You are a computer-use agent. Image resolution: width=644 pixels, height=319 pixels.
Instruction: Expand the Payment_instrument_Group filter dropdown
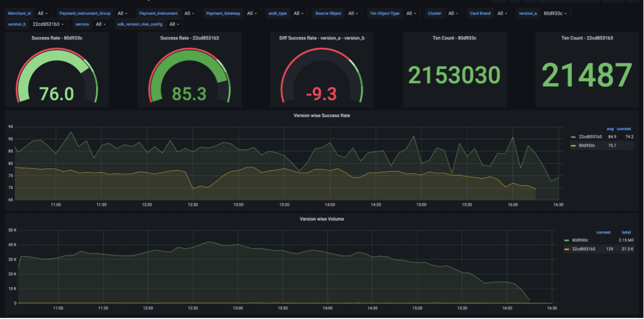pyautogui.click(x=123, y=13)
